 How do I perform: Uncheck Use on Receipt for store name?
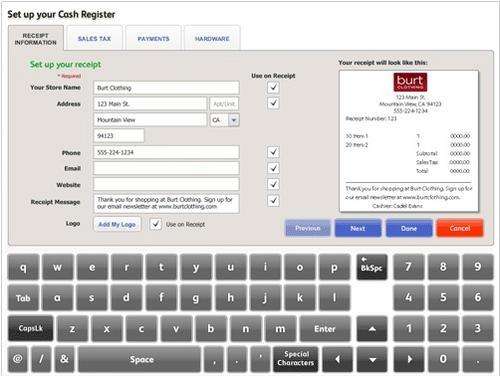point(273,87)
